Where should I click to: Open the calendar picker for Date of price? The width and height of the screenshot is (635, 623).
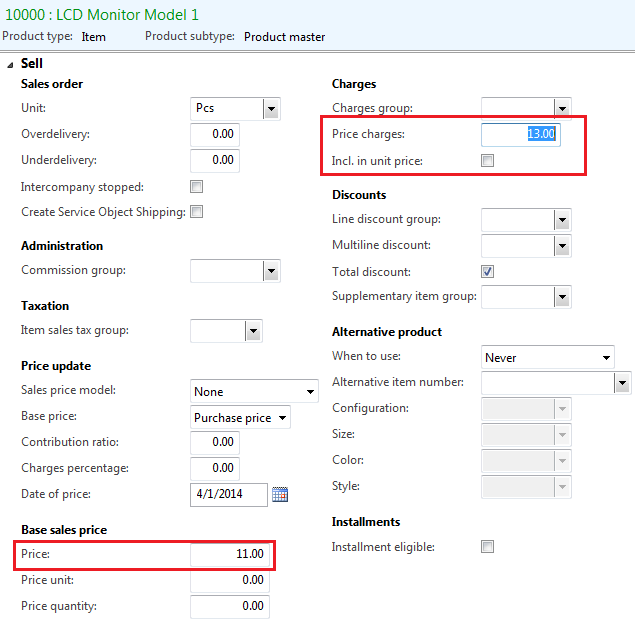pos(280,494)
